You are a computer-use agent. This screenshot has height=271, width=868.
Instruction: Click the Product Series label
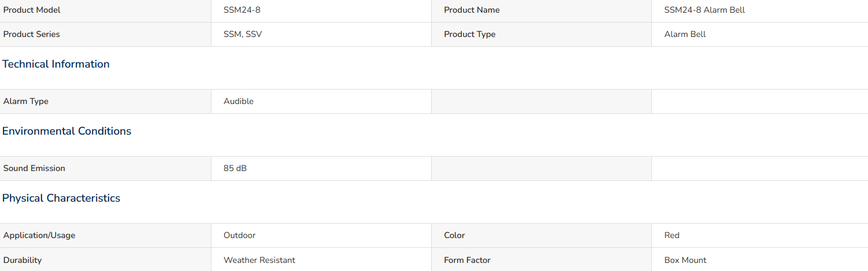[x=32, y=34]
